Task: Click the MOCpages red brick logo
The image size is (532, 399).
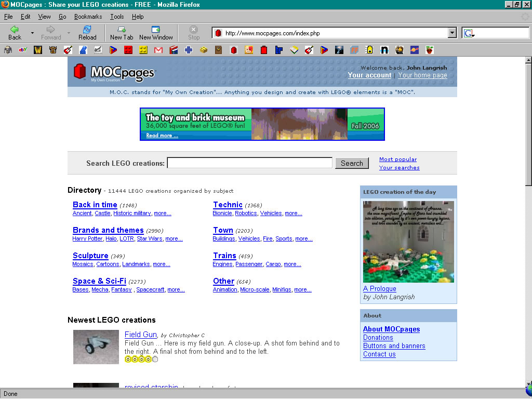Action: [x=79, y=71]
